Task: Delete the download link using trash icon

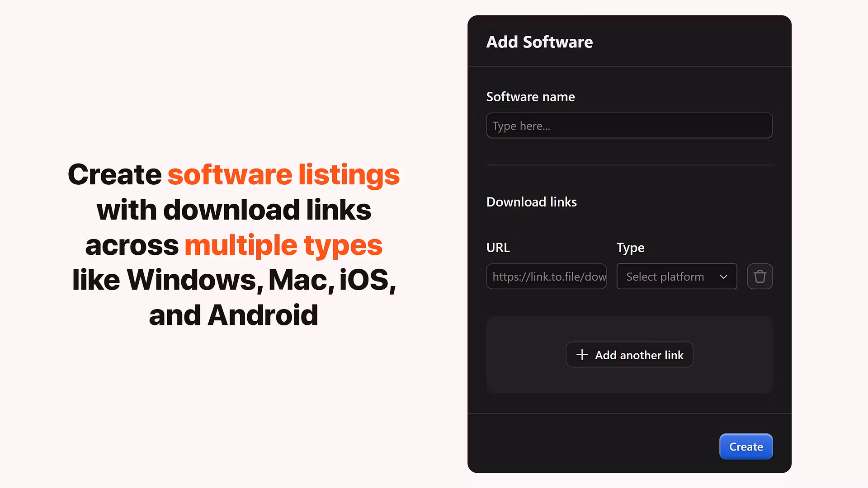Action: tap(759, 277)
